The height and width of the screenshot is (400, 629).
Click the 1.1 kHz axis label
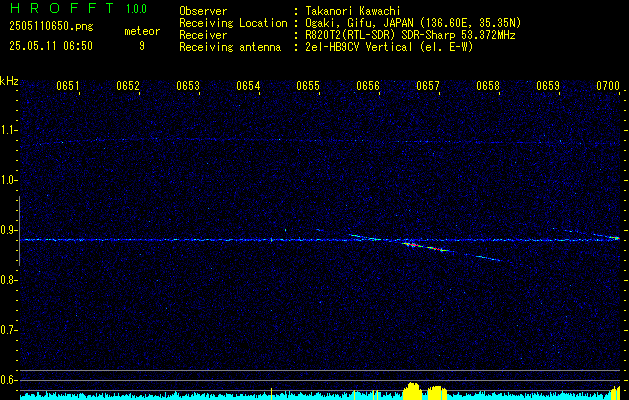[8, 130]
